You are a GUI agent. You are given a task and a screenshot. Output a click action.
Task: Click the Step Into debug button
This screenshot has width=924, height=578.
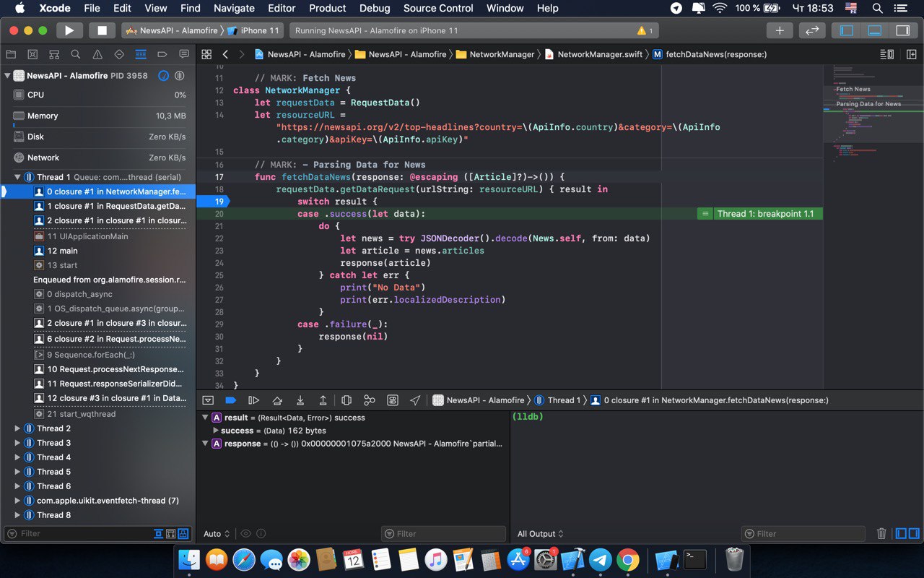click(300, 400)
